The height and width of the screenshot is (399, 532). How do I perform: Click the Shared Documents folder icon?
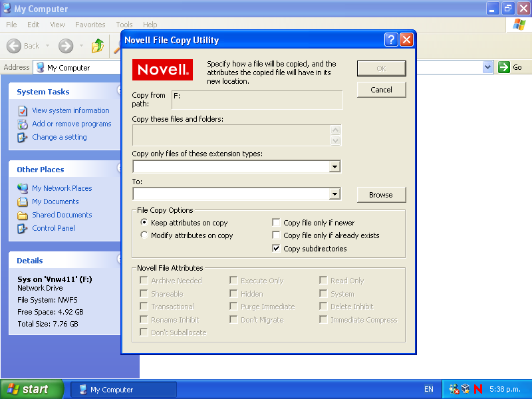(23, 215)
